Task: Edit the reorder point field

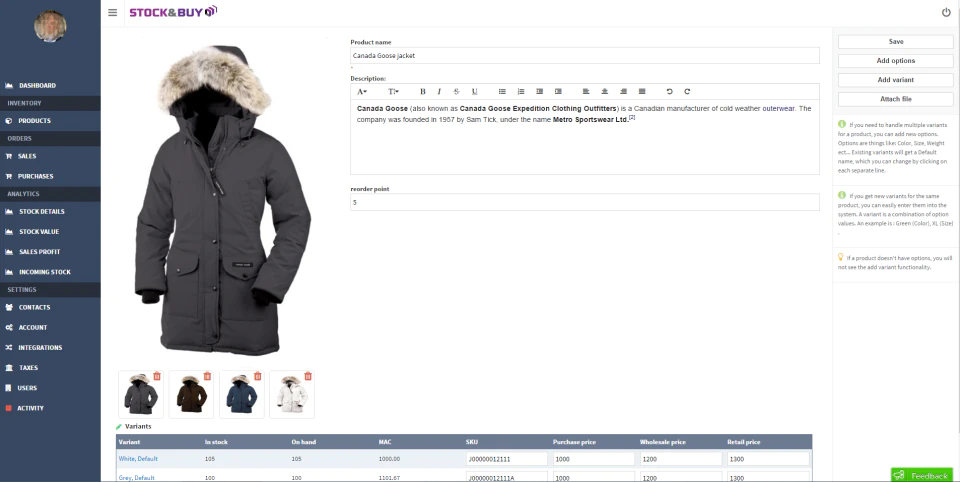Action: (x=585, y=202)
